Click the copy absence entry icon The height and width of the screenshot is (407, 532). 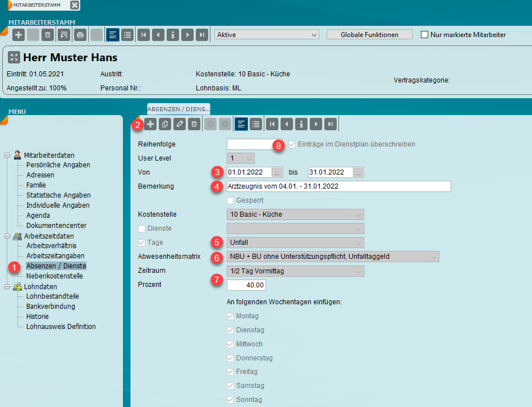(x=165, y=124)
